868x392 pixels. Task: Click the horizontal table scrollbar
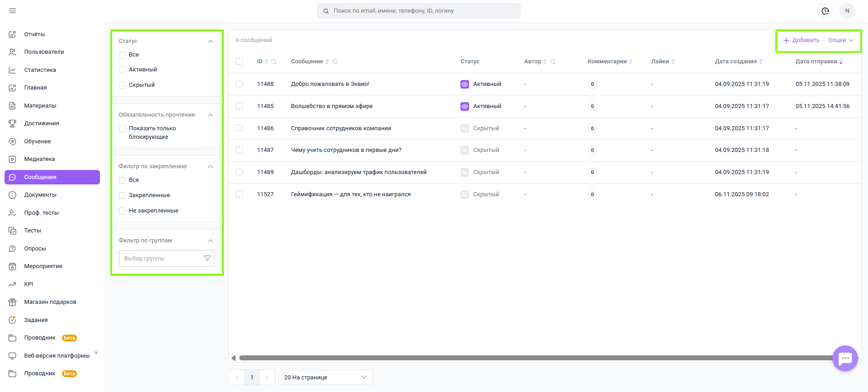pyautogui.click(x=534, y=358)
